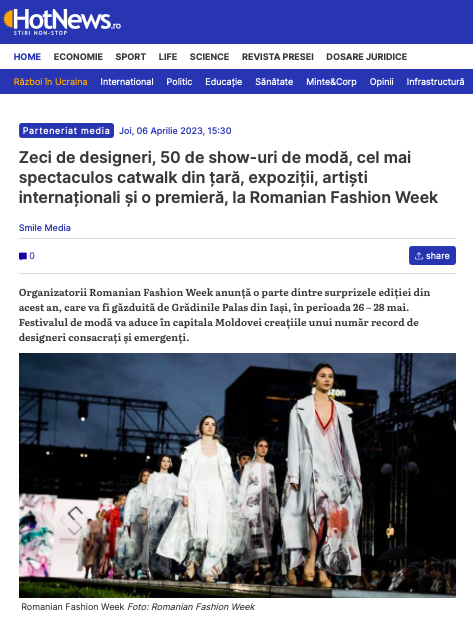The image size is (473, 620).
Task: Click the comments speech bubble icon
Action: pos(23,256)
